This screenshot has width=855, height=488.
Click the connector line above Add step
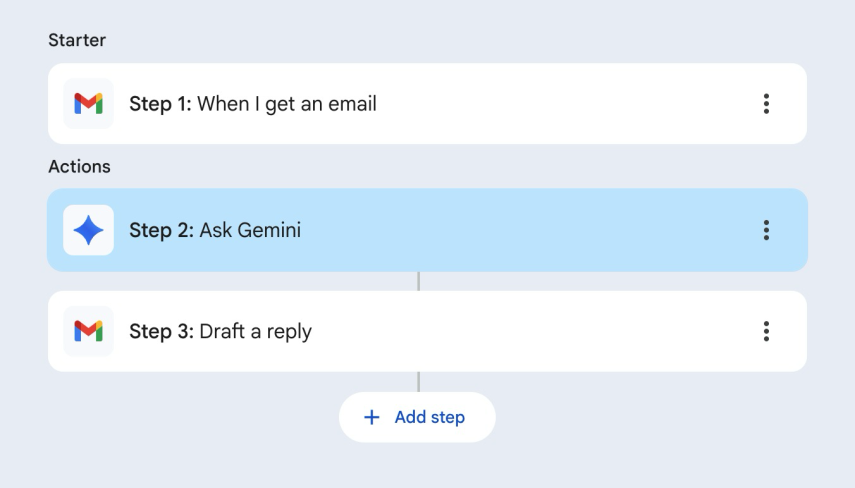click(418, 382)
